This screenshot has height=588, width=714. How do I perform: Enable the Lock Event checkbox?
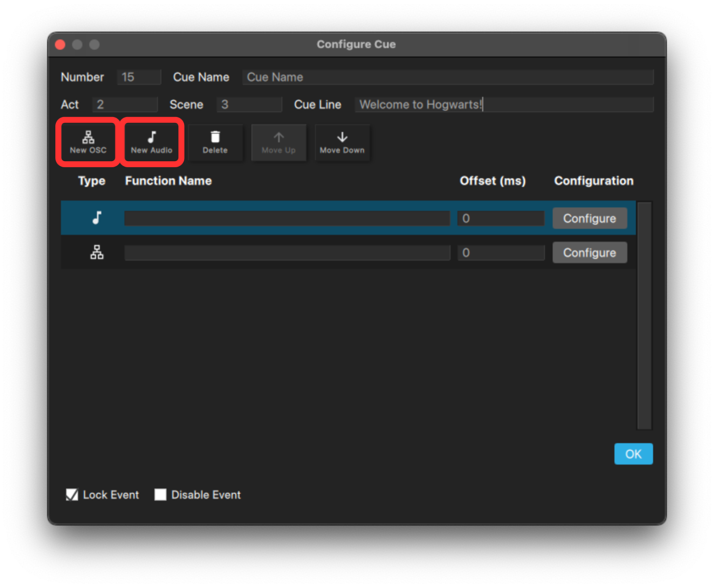pyautogui.click(x=72, y=495)
